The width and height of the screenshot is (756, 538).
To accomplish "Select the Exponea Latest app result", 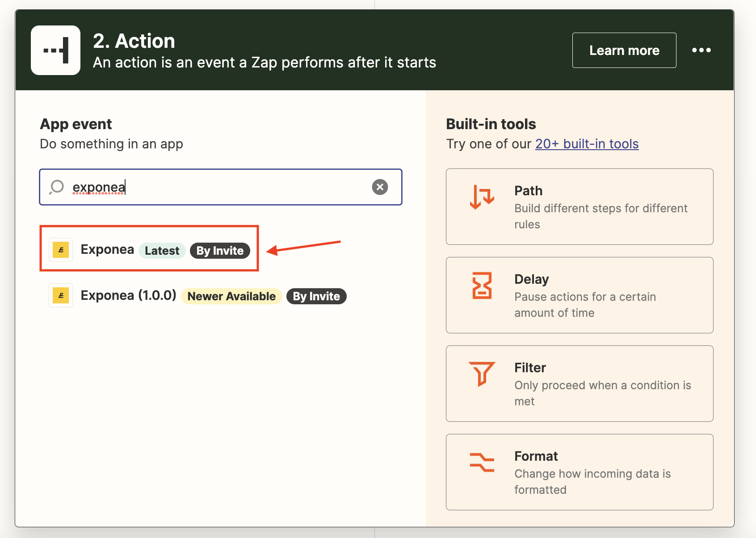I will pyautogui.click(x=149, y=248).
